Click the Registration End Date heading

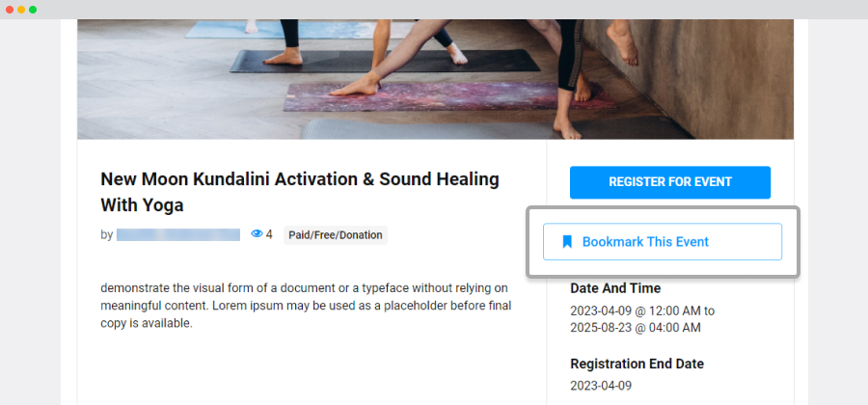pos(650,364)
